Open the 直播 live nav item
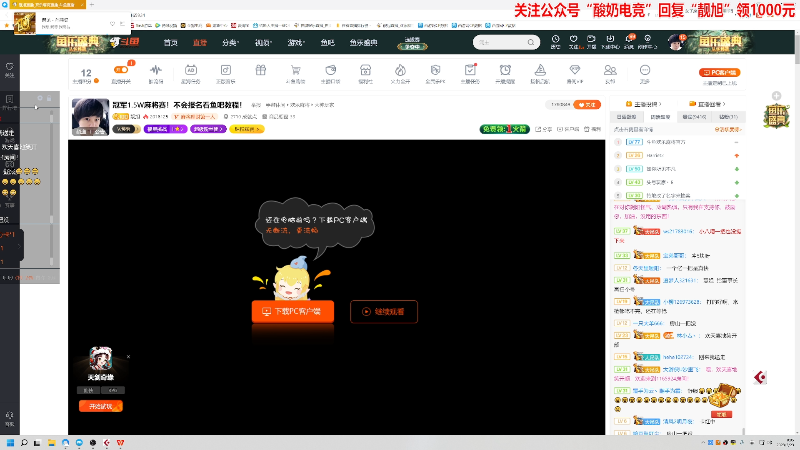Screen dimensions: 800x450 [199, 42]
